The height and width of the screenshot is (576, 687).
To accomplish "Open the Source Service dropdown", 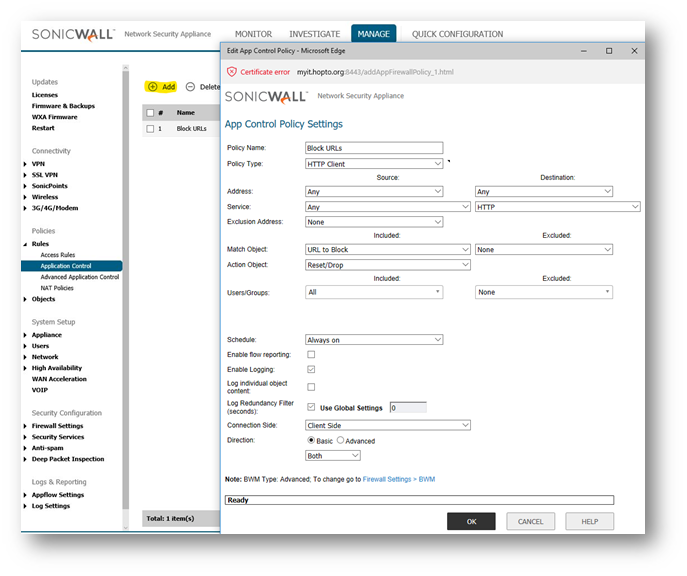I will [x=388, y=207].
